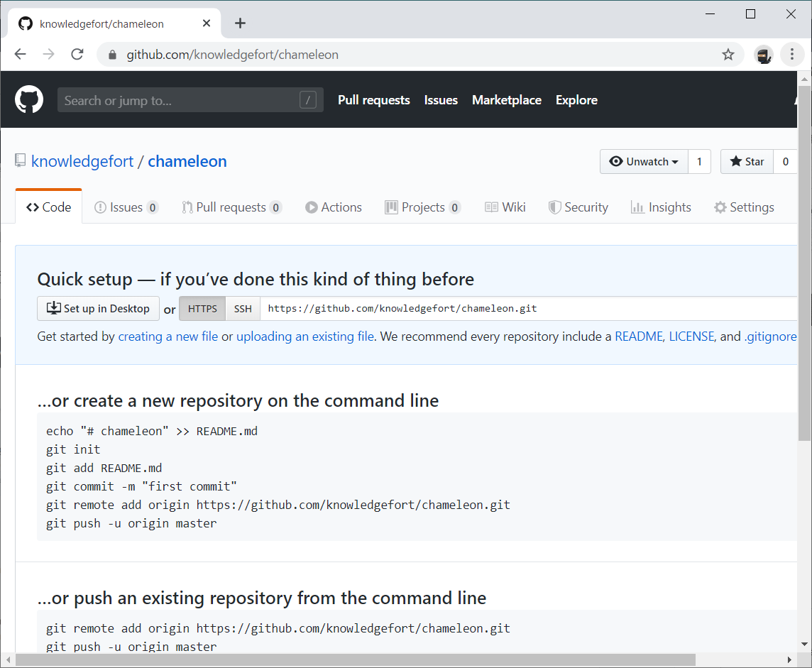The image size is (812, 668).
Task: Reload the page with refresh icon
Action: pyautogui.click(x=77, y=54)
